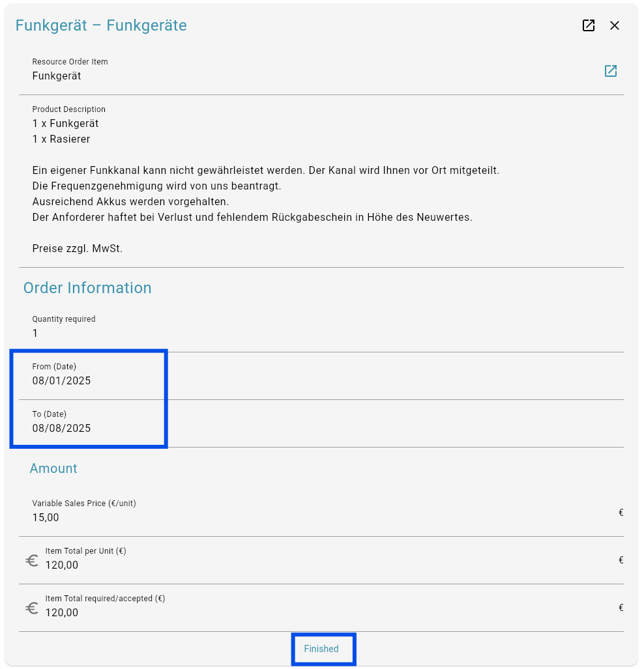The height and width of the screenshot is (669, 644).
Task: Click the Preise zzgl. MwSt. line
Action: [78, 249]
